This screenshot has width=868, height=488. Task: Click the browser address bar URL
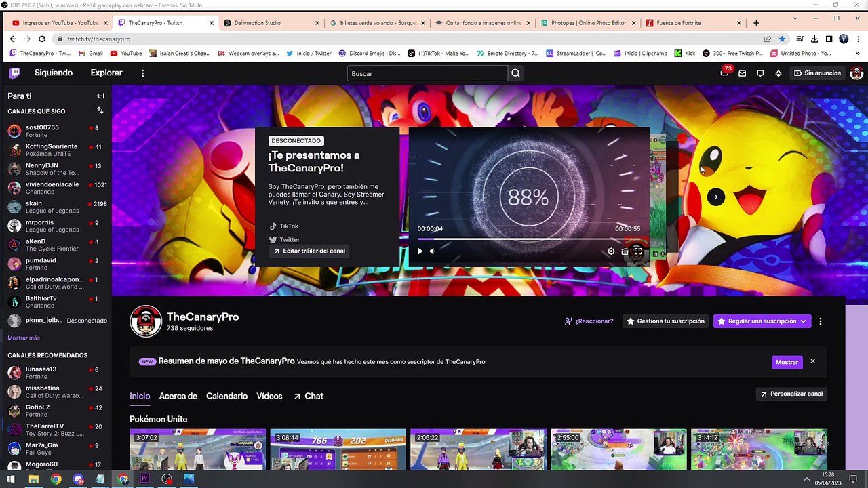point(98,39)
